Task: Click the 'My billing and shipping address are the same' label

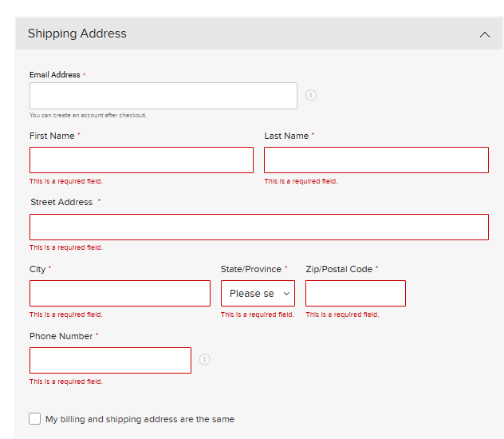Action: coord(140,419)
